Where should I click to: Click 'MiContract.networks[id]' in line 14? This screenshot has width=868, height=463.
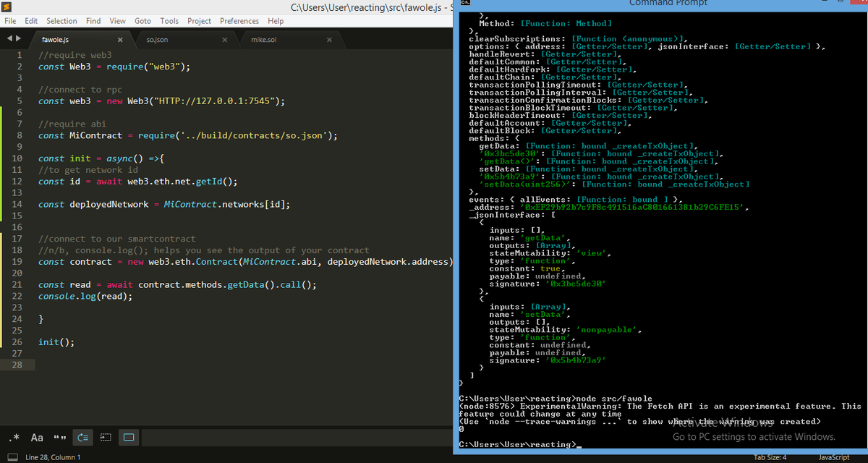pyautogui.click(x=225, y=205)
